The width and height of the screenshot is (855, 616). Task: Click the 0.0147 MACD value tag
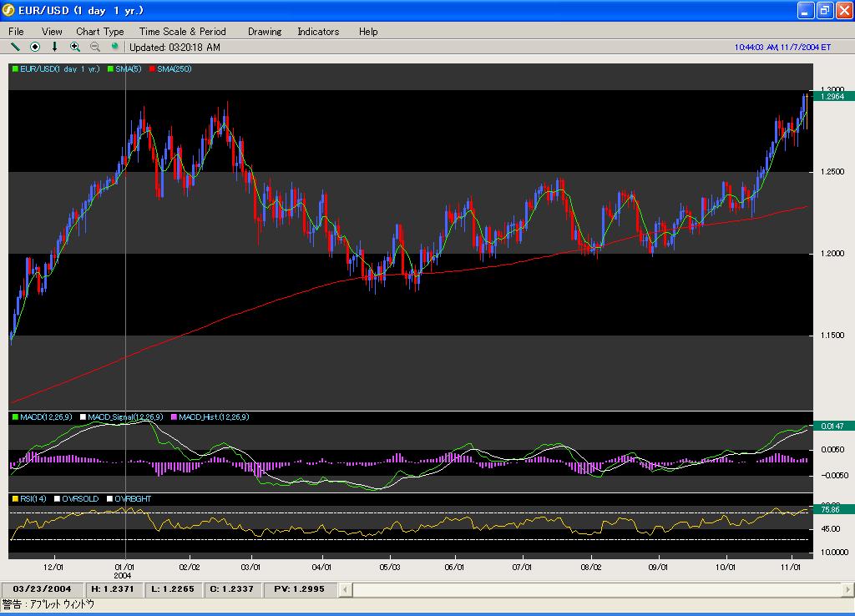(833, 427)
